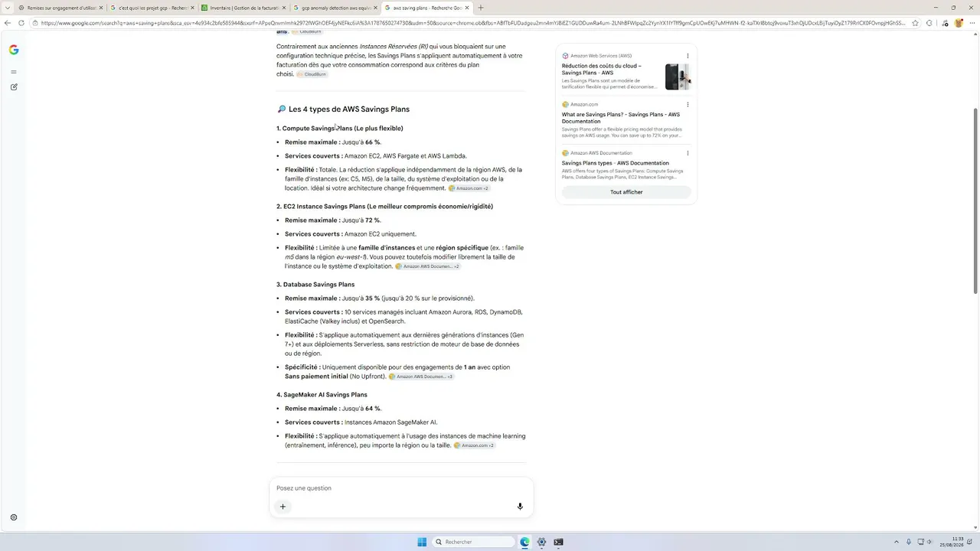Close the 'c'est quoi les projet gcp' tab
This screenshot has height=551, width=980.
click(193, 8)
